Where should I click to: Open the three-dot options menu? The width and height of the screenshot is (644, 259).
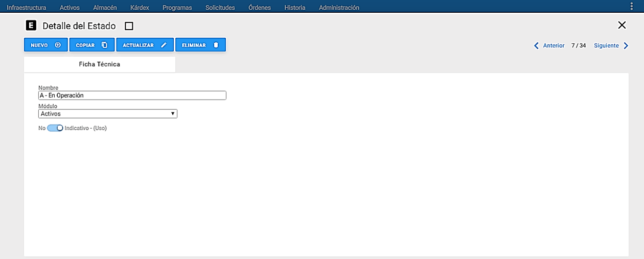pyautogui.click(x=632, y=6)
